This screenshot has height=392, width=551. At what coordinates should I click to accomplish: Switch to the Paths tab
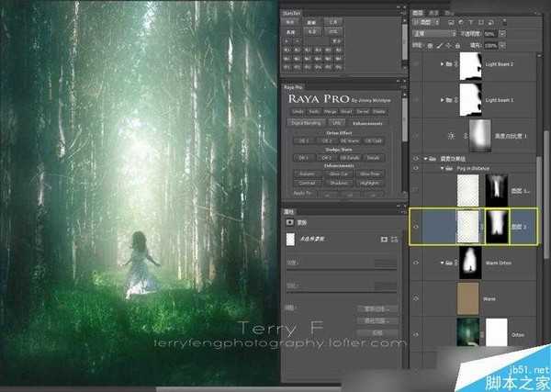tap(448, 13)
